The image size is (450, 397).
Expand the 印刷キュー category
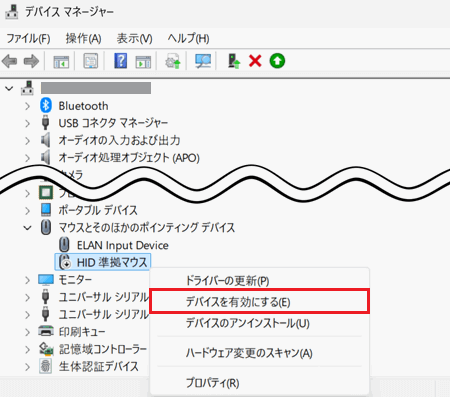(27, 332)
